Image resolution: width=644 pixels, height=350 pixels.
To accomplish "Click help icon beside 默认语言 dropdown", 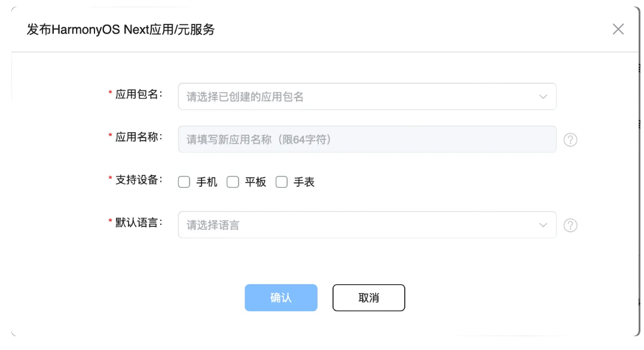I will 570,226.
